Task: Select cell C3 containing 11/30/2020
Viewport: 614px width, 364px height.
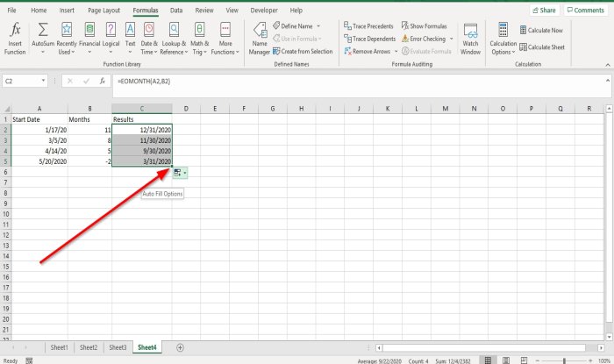Action: coord(142,140)
